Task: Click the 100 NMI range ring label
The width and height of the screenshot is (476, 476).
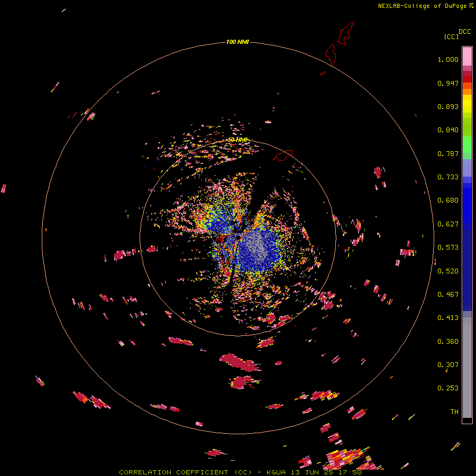Action: [x=237, y=42]
